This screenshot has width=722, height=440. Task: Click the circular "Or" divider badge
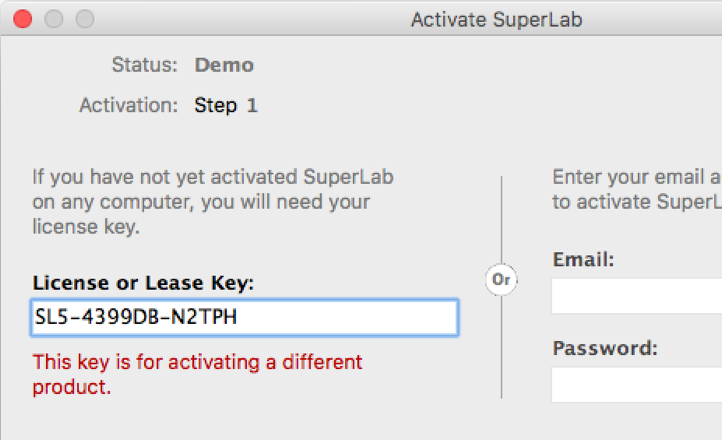501,280
